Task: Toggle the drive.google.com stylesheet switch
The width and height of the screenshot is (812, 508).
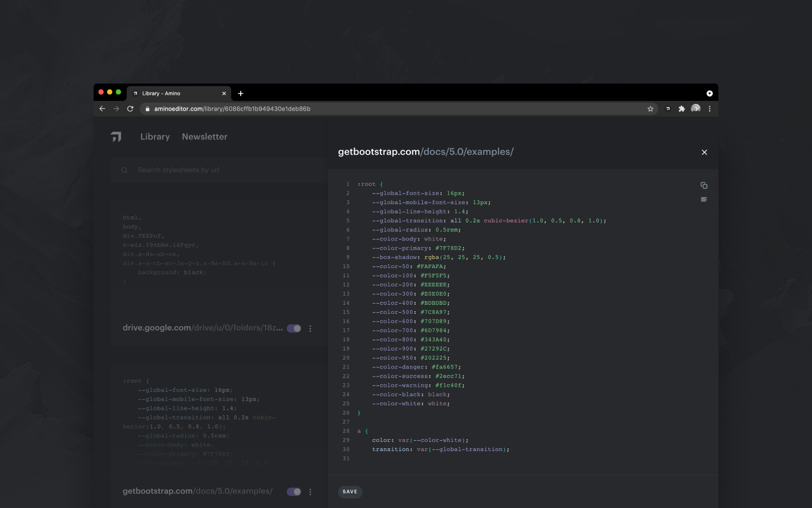Action: [x=294, y=329]
